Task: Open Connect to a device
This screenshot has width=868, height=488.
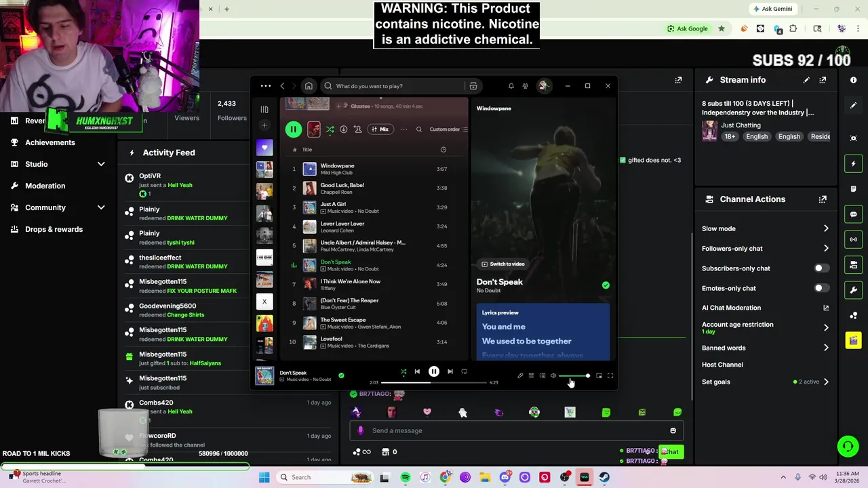Action: click(x=542, y=375)
